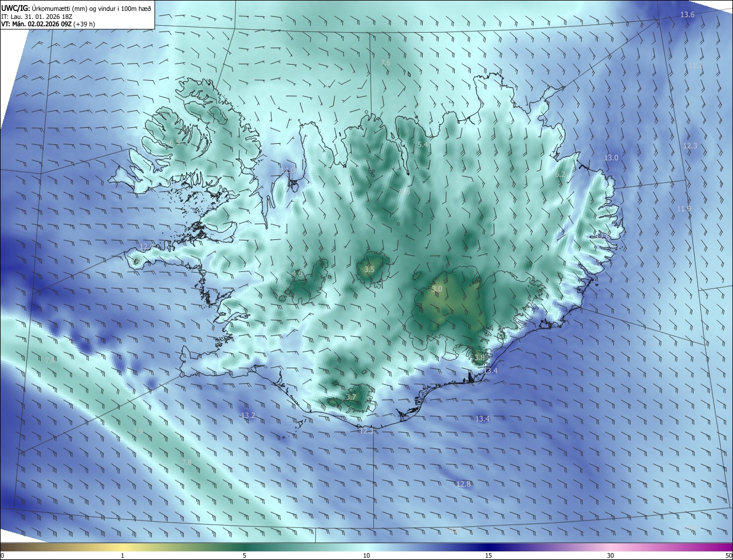Select the 13.6 value label
Viewport: 733px width, 560px height.
(687, 15)
